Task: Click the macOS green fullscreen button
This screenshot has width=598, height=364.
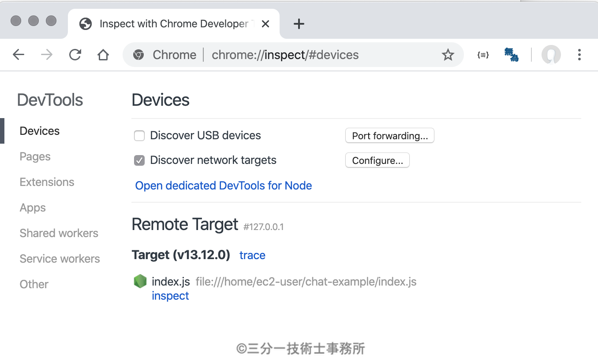Action: pyautogui.click(x=51, y=21)
